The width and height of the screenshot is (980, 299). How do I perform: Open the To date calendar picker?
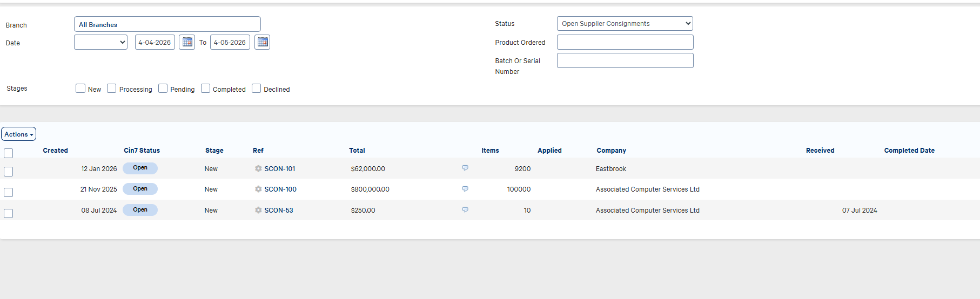click(x=263, y=42)
